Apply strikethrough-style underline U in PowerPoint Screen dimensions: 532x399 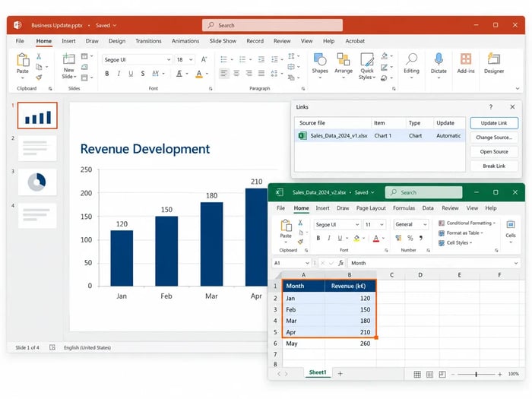[x=131, y=74]
